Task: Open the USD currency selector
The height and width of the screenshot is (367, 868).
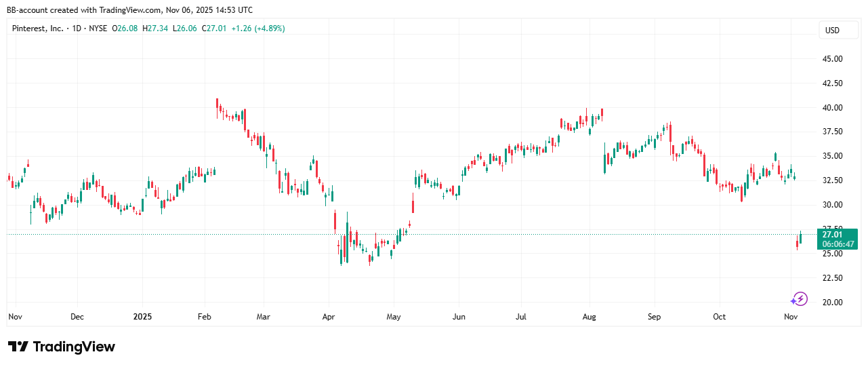Action: click(831, 31)
